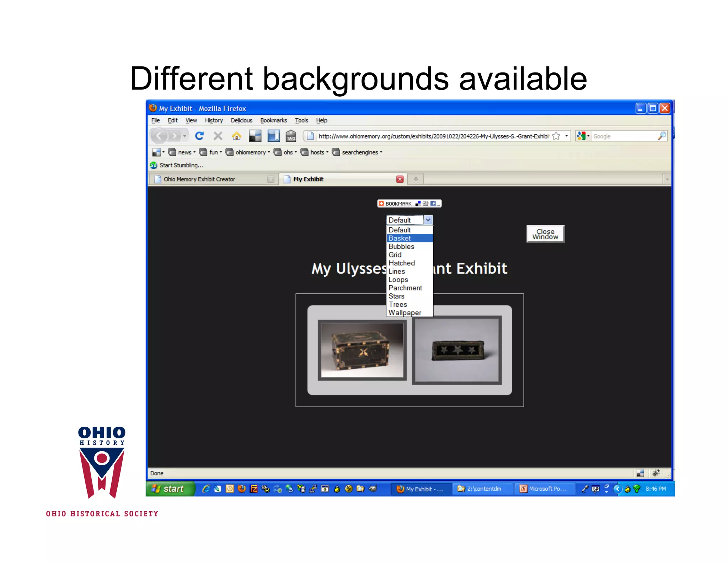Viewport: 728px width, 562px height.
Task: Expand the ohs bookmarks folder
Action: pyautogui.click(x=285, y=152)
